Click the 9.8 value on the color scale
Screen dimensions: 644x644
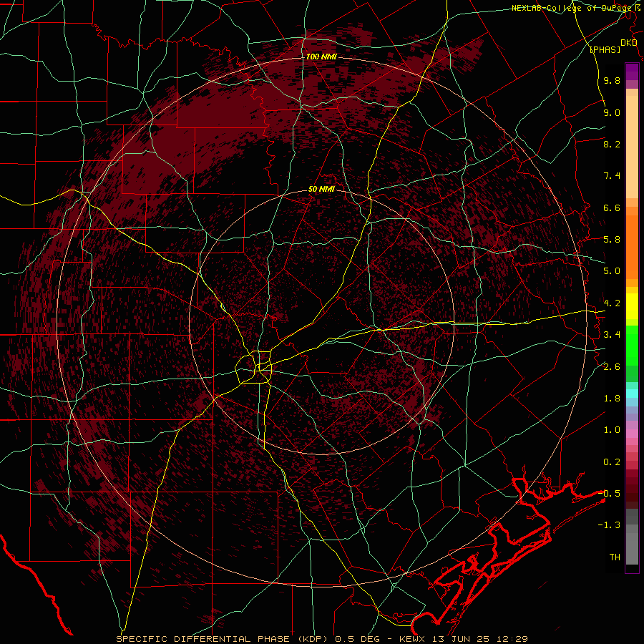coord(612,80)
